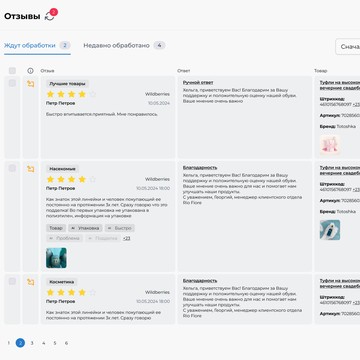Click the first star in the Косметика review
The height and width of the screenshot is (360, 360).
click(50, 292)
